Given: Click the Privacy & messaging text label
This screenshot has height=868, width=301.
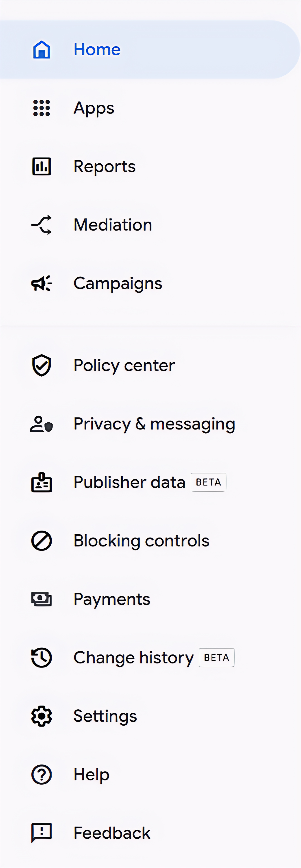Looking at the screenshot, I should (154, 424).
